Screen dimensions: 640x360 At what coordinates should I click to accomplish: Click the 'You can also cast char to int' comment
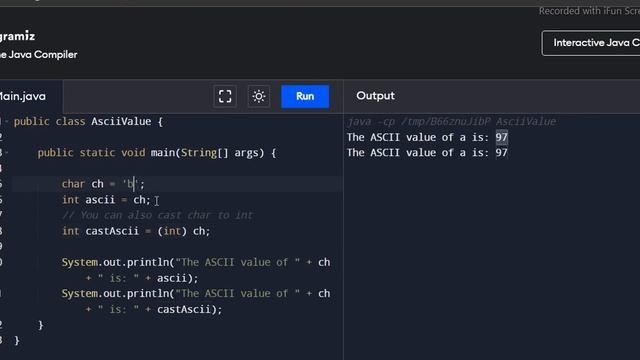158,216
